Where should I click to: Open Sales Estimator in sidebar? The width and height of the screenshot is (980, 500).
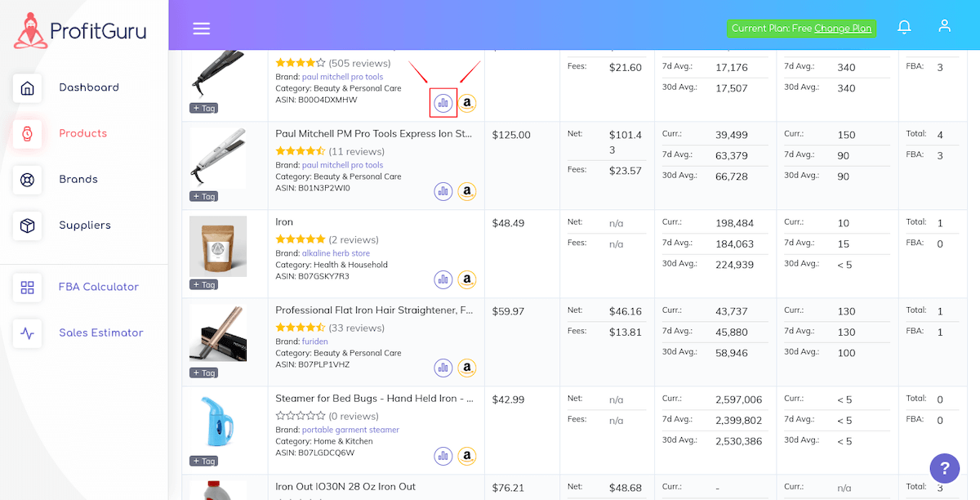click(x=101, y=333)
